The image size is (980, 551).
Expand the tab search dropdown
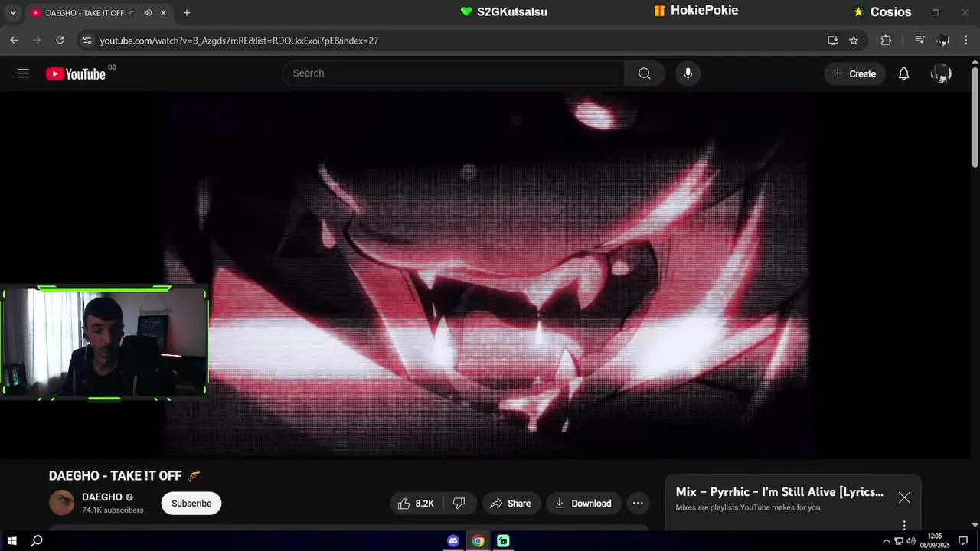click(12, 13)
